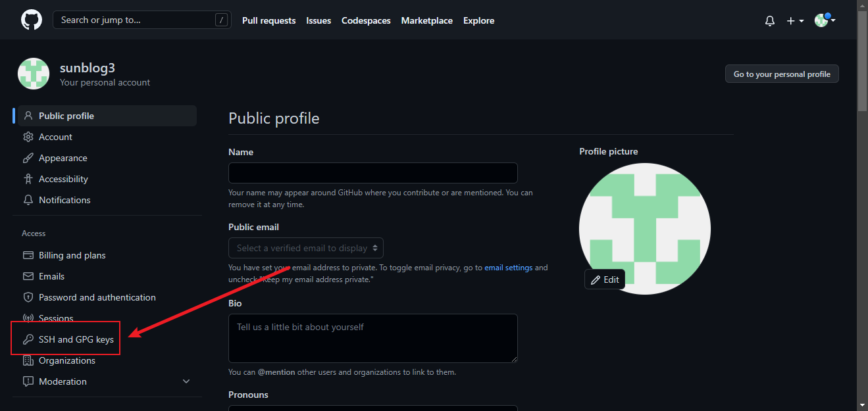Click the Accessibility person icon
868x411 pixels.
(x=28, y=179)
